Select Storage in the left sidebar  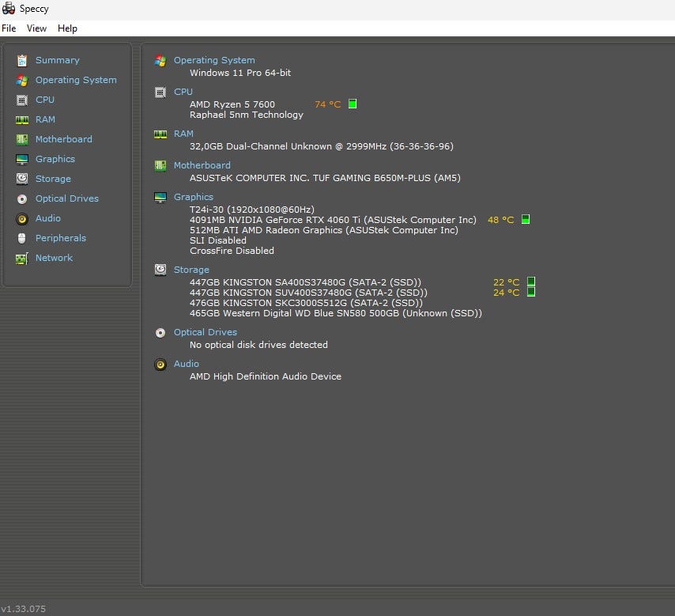pos(53,179)
